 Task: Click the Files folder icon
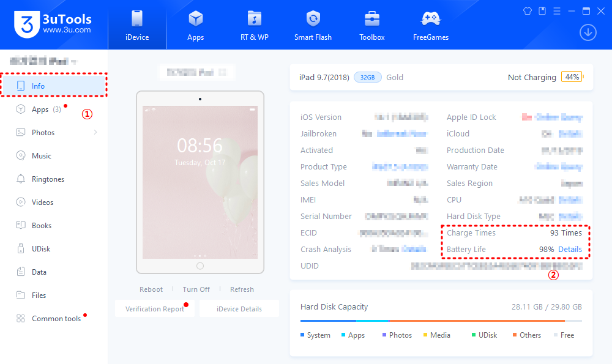21,295
